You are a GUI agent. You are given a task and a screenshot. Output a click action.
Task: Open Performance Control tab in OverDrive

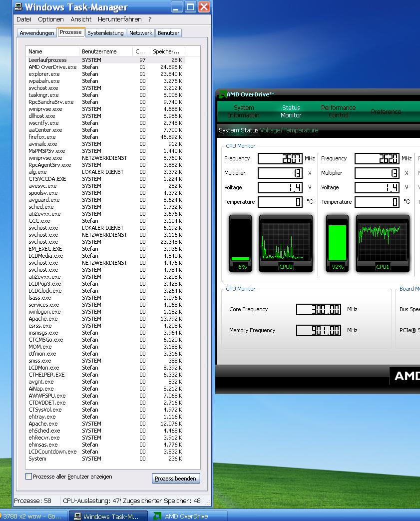[338, 111]
